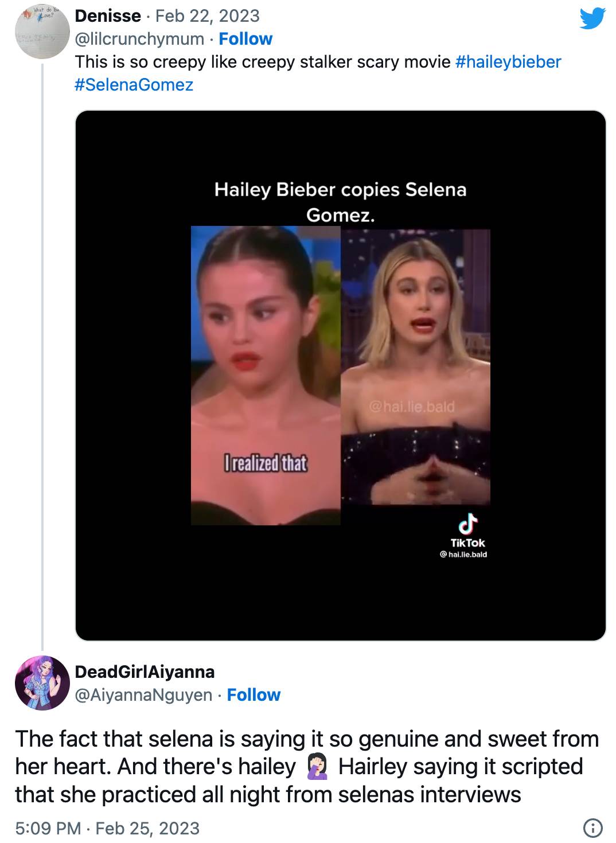
Task: Click the TikTok logo in the video
Action: pyautogui.click(x=468, y=524)
